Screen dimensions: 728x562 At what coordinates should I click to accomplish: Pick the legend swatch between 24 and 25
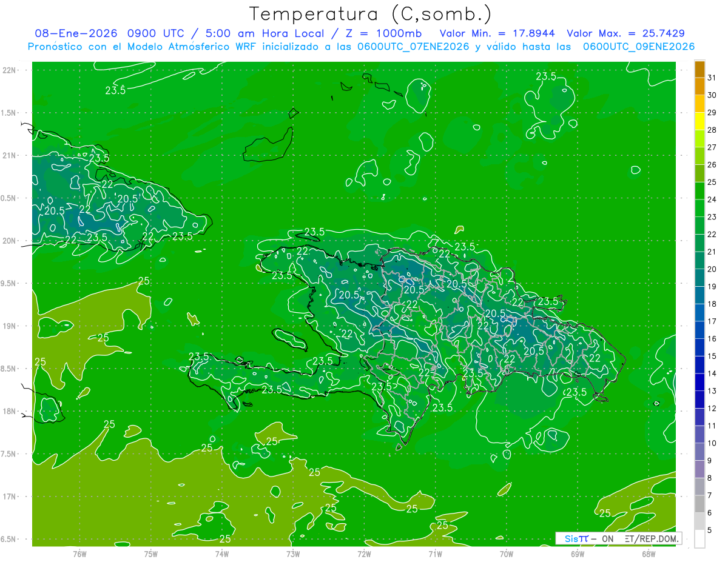[699, 191]
